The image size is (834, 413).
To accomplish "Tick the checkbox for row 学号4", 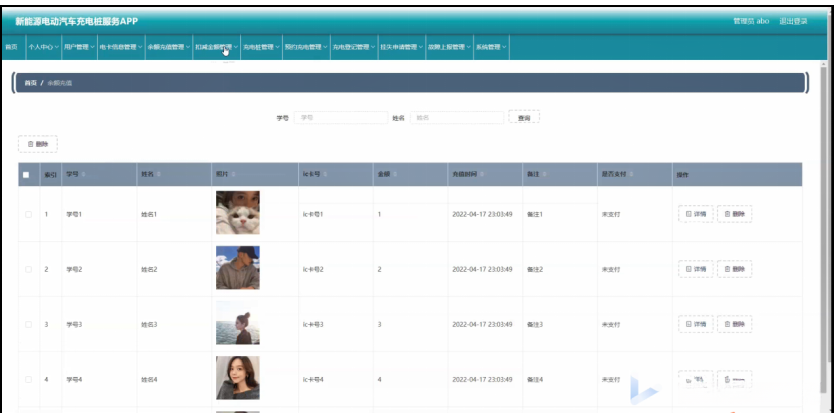I will [28, 379].
